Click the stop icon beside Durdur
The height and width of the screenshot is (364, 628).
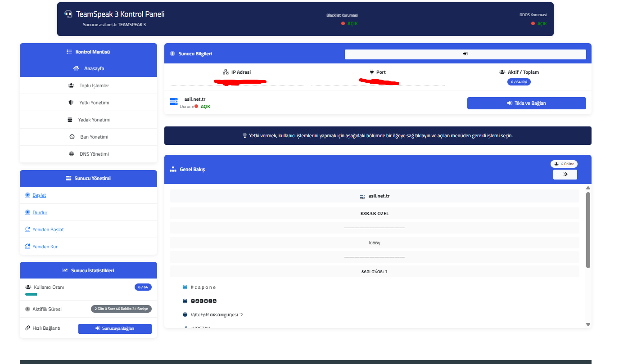tap(28, 212)
